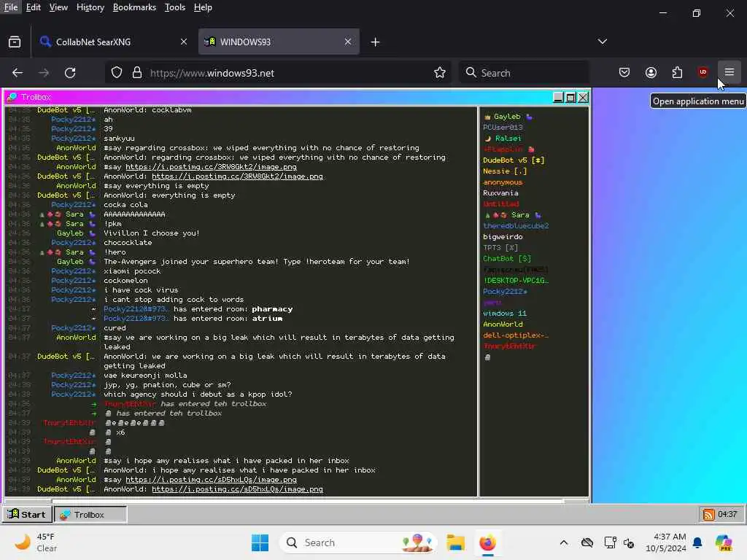Click the Windows taskbar Search box
The width and height of the screenshot is (747, 560).
(x=358, y=542)
